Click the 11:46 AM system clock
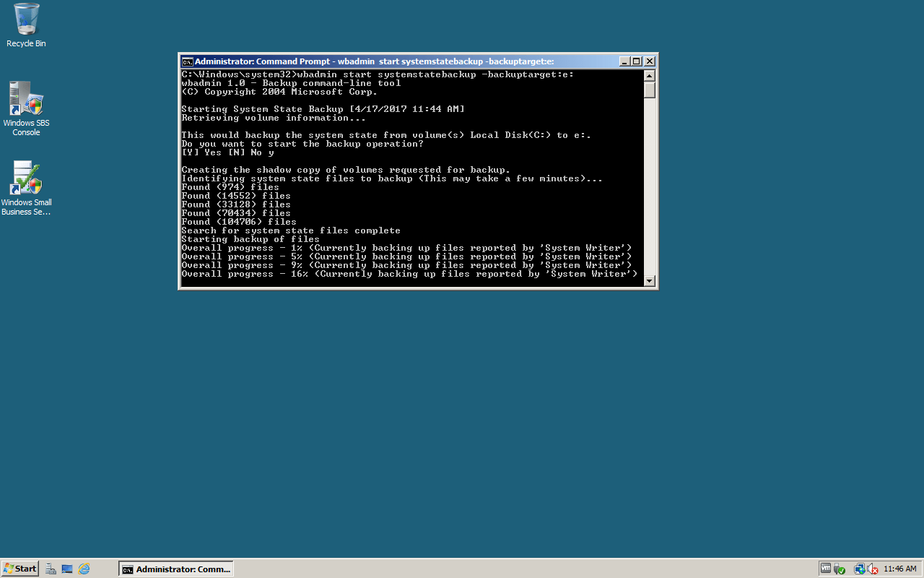This screenshot has height=578, width=924. [899, 569]
